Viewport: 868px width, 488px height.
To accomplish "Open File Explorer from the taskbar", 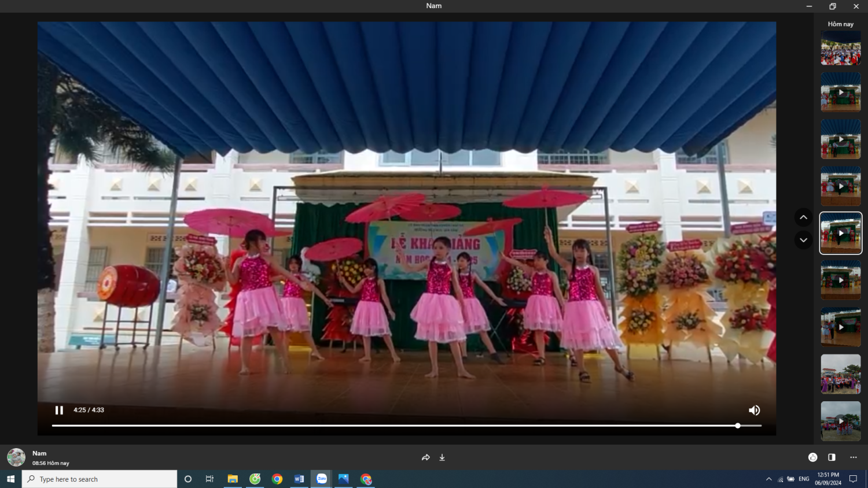I will tap(233, 479).
